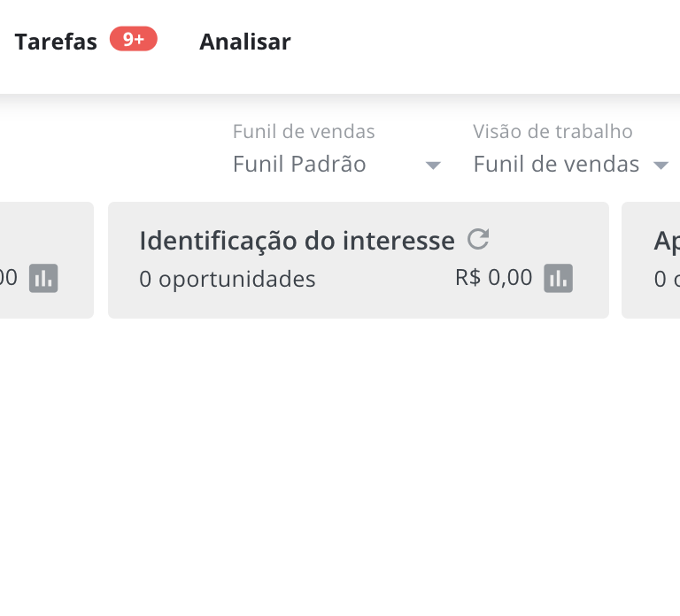Image resolution: width=680 pixels, height=616 pixels.
Task: Click the refresh icon beside Identificação do interesse
Action: point(478,239)
